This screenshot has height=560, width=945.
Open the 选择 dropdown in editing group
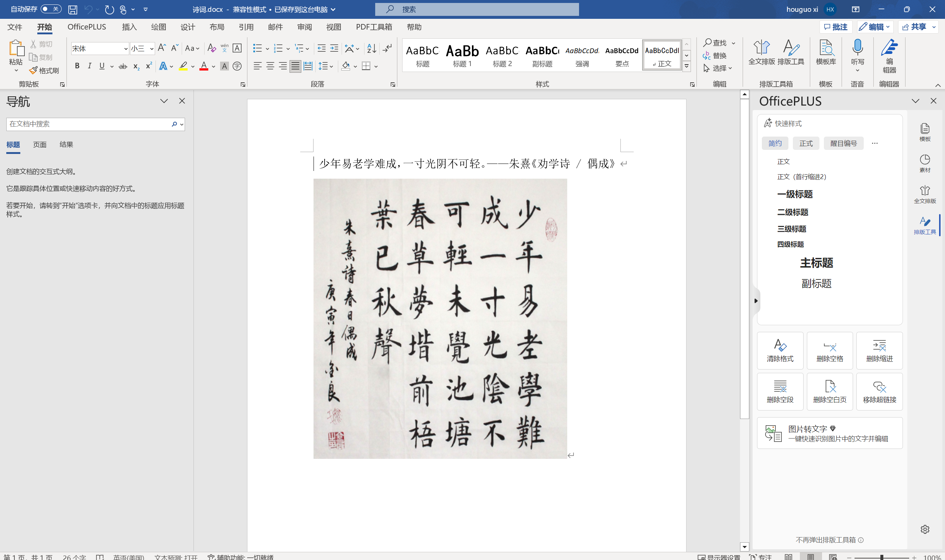[718, 68]
